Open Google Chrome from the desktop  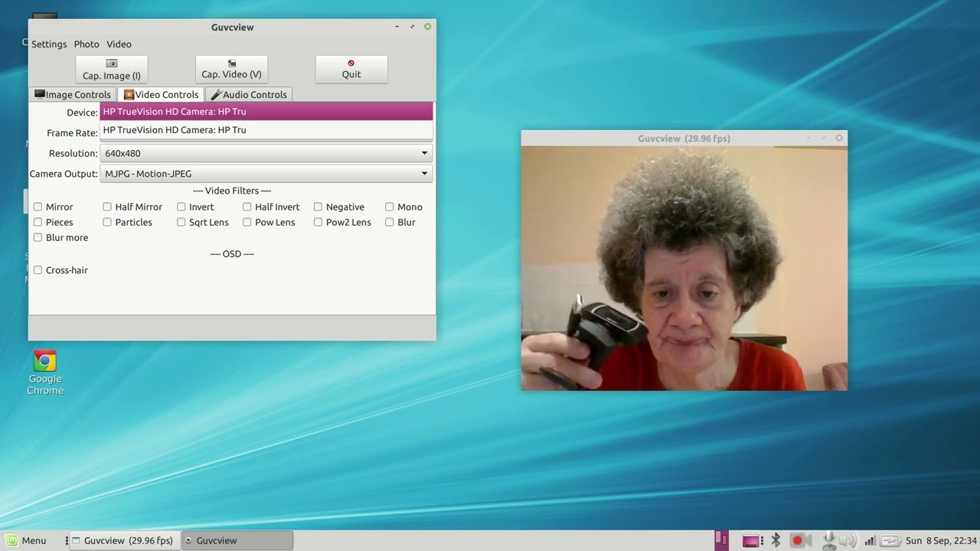(45, 373)
